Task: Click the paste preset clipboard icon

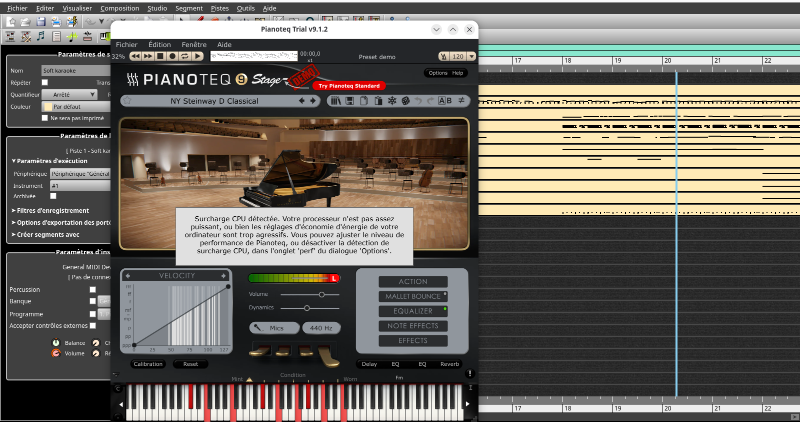Action: [378, 101]
